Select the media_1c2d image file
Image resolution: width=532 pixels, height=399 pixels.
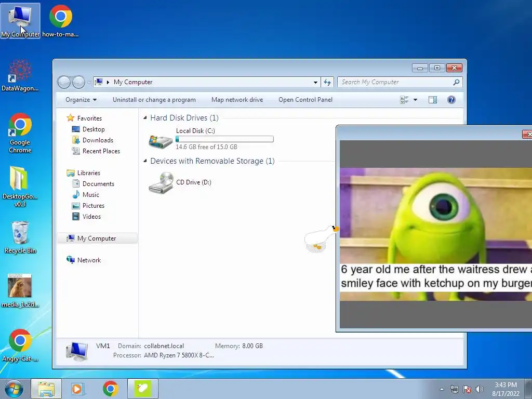pyautogui.click(x=20, y=291)
